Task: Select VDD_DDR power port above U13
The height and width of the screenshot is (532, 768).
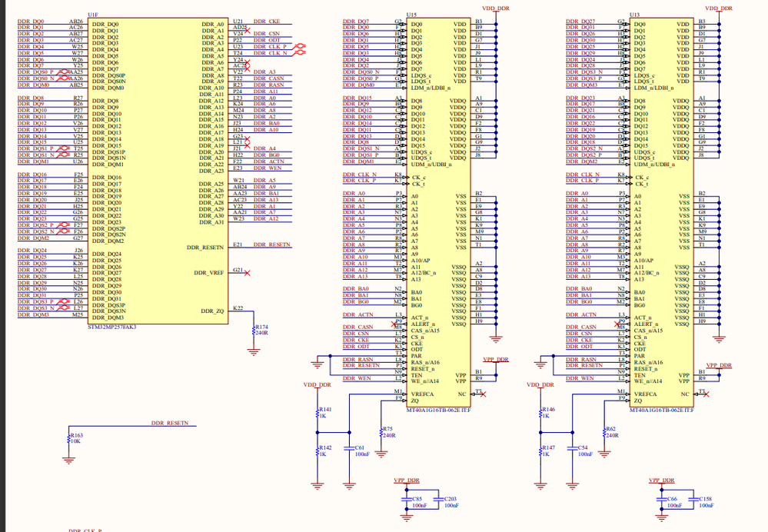Action: point(719,8)
